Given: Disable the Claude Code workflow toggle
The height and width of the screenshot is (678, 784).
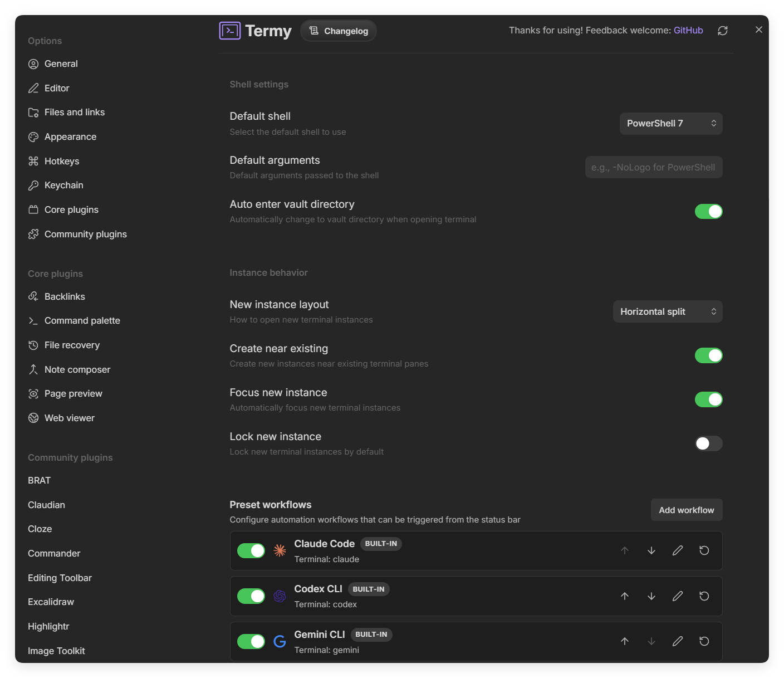Looking at the screenshot, I should [251, 550].
